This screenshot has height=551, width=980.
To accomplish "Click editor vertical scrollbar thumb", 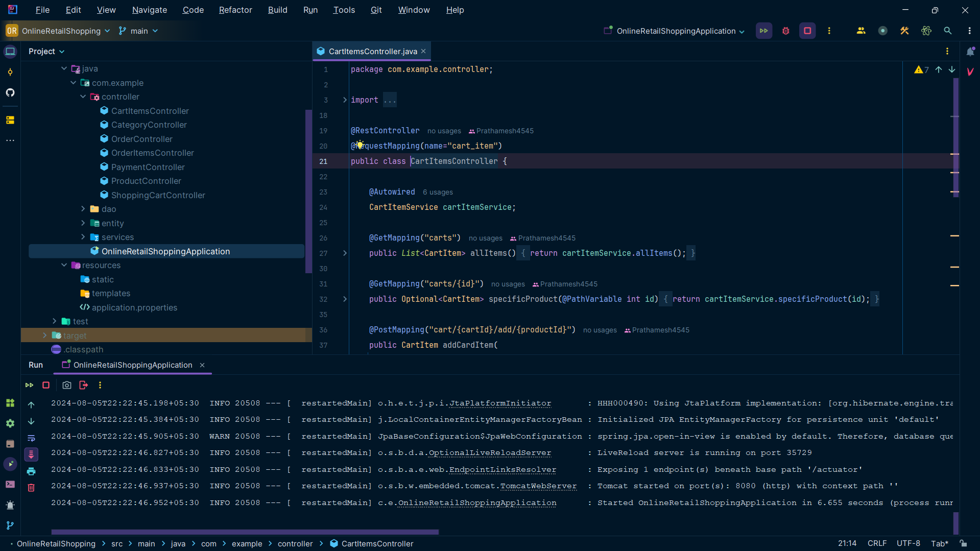I will pos(956,138).
